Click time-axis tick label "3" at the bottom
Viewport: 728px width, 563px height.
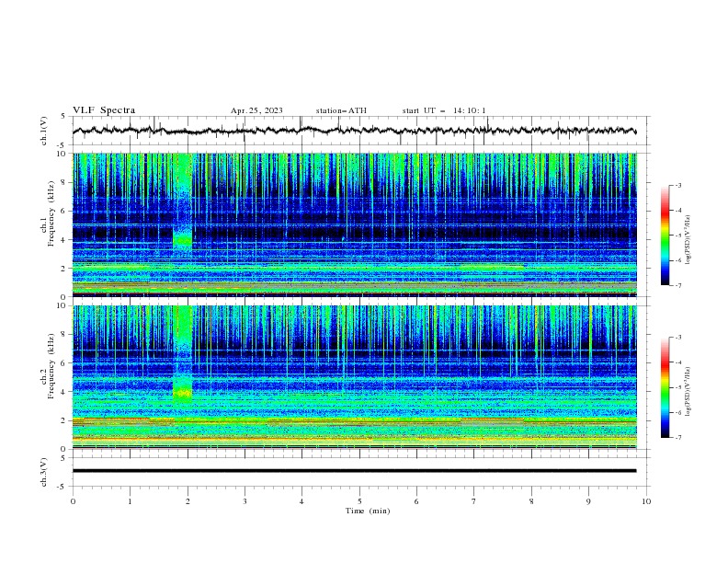245,501
